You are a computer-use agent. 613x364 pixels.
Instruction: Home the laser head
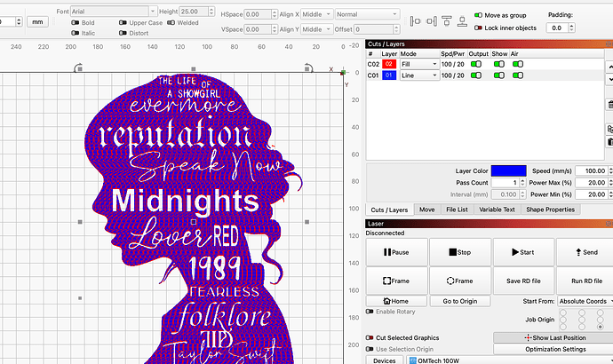coord(396,301)
